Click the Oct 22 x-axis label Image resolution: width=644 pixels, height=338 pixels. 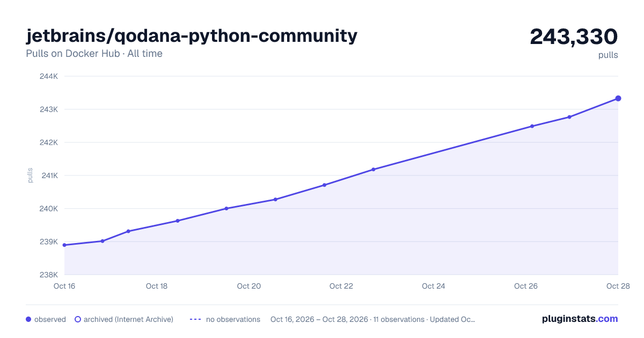(x=341, y=286)
